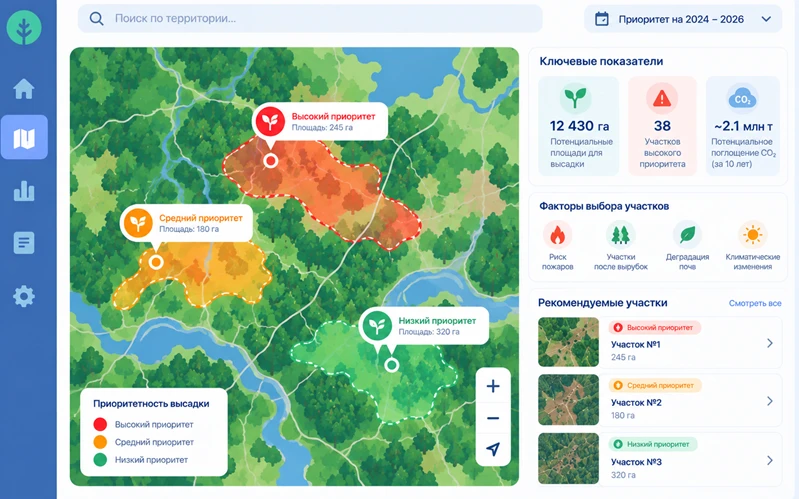Click the search magnifier icon
The height and width of the screenshot is (499, 799).
[96, 19]
